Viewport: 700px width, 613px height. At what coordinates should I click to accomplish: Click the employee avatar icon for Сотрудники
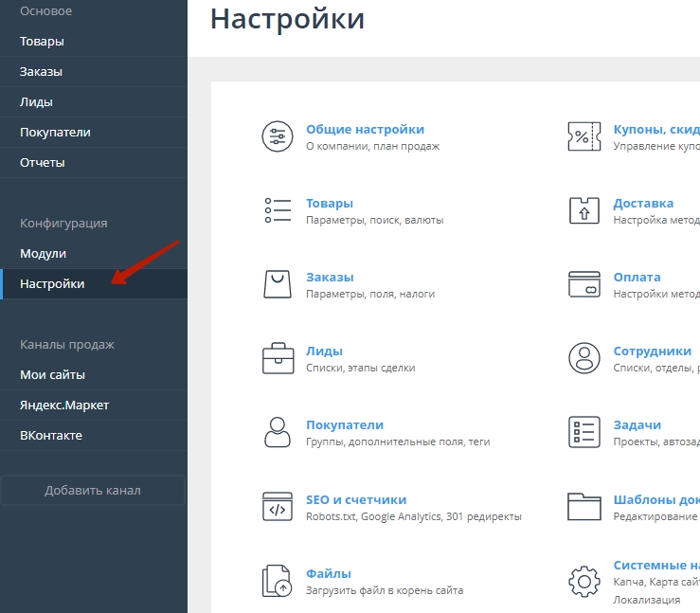tap(584, 358)
